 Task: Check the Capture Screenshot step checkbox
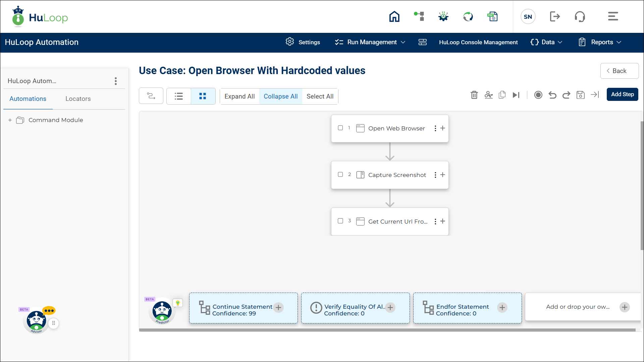(x=340, y=175)
